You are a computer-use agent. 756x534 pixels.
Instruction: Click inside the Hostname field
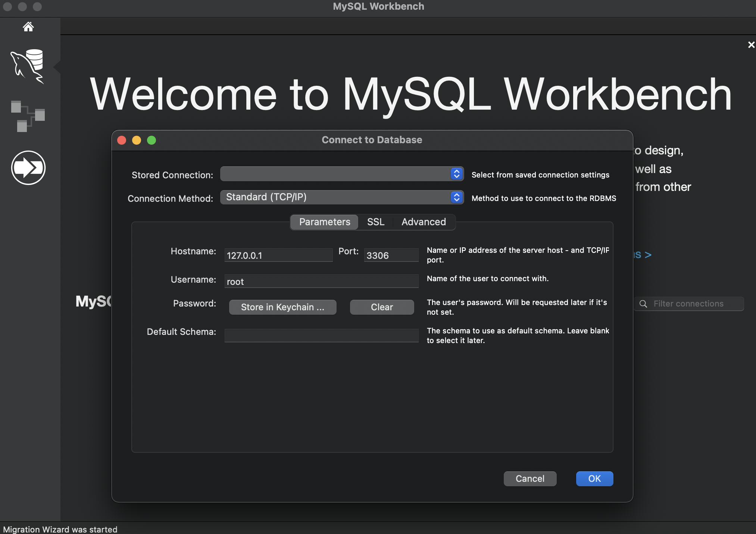pyautogui.click(x=278, y=255)
